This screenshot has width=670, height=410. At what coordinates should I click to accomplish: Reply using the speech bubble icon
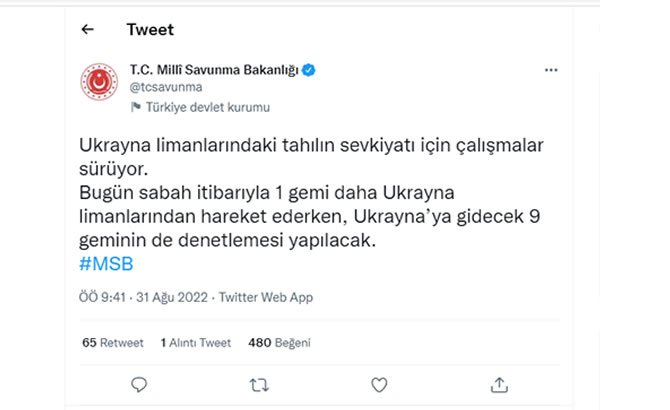click(x=139, y=384)
